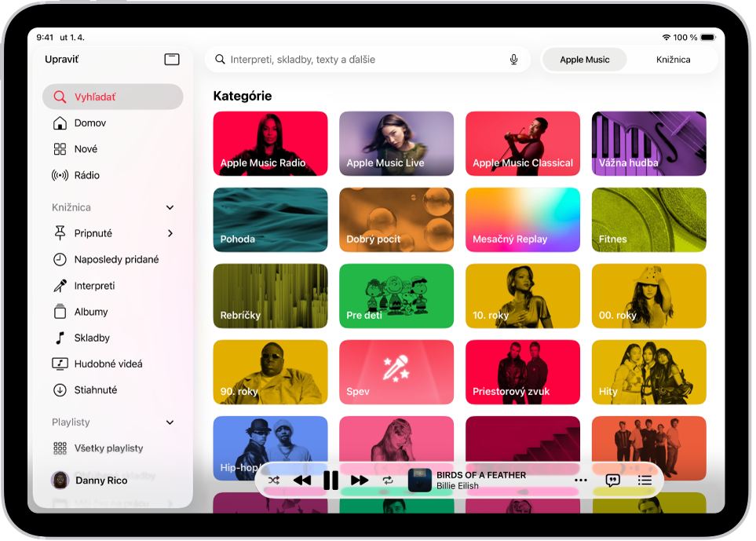Open Rebríčky charts tile
This screenshot has height=541, width=756.
click(x=271, y=296)
